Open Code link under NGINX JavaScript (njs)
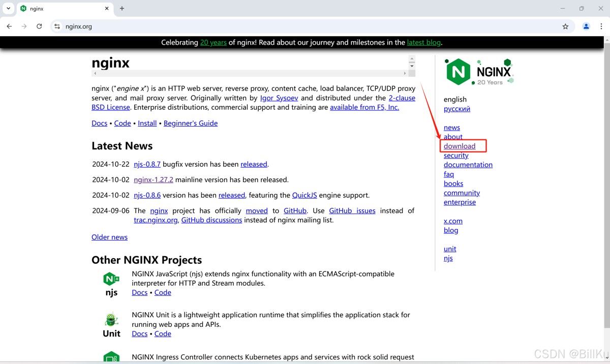The image size is (610, 364). pyautogui.click(x=163, y=292)
